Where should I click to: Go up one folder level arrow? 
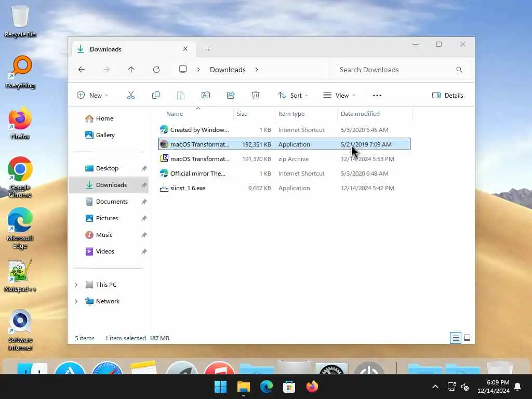click(131, 70)
